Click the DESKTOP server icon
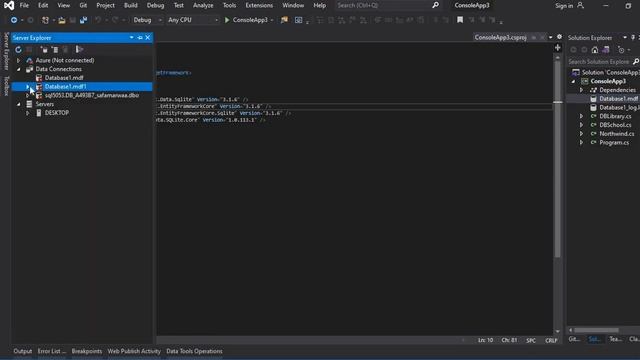Screen dimensions: 640x360 (39, 113)
